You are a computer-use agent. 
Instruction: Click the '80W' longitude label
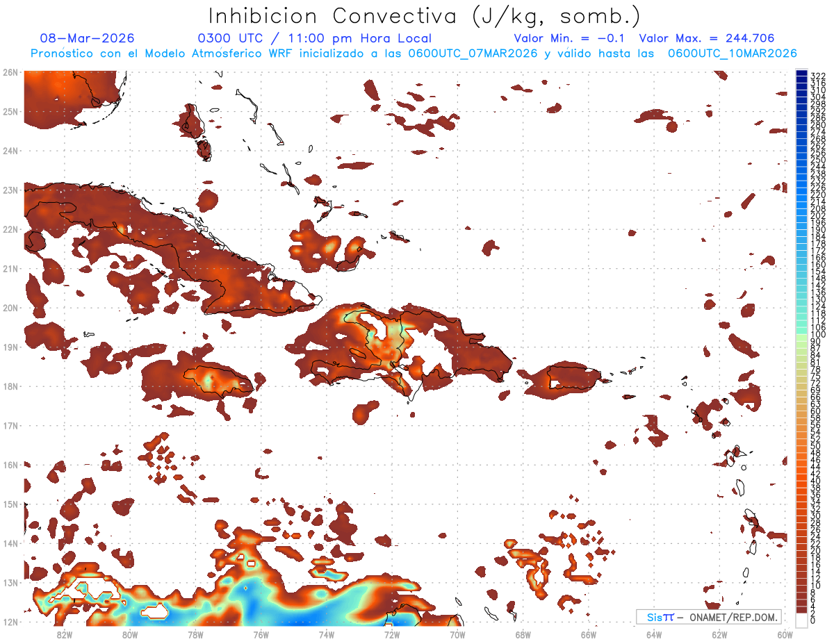130,634
